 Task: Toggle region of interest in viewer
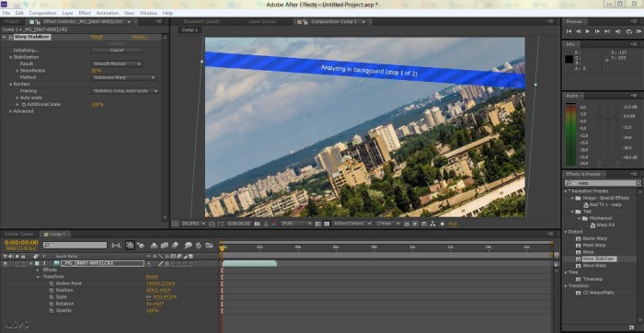pyautogui.click(x=318, y=224)
